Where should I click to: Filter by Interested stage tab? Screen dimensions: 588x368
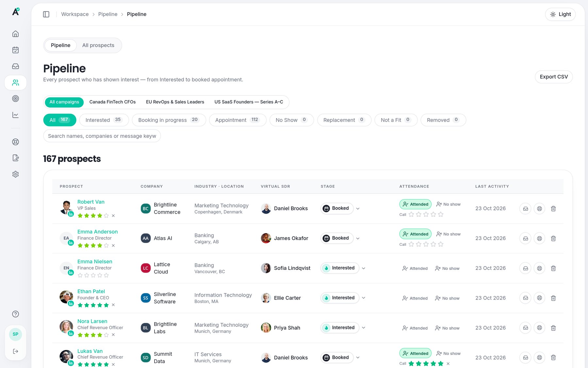pyautogui.click(x=104, y=120)
